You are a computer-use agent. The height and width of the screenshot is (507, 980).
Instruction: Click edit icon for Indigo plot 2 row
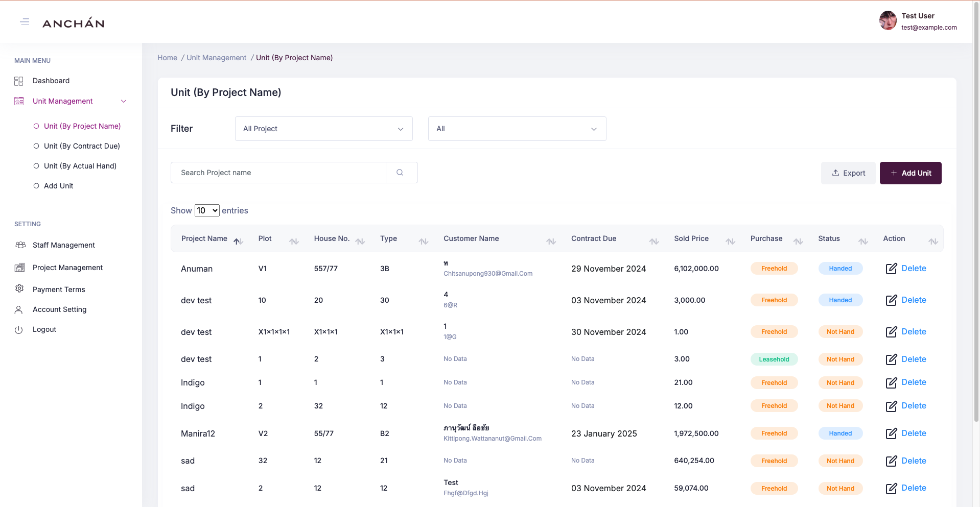click(x=891, y=406)
